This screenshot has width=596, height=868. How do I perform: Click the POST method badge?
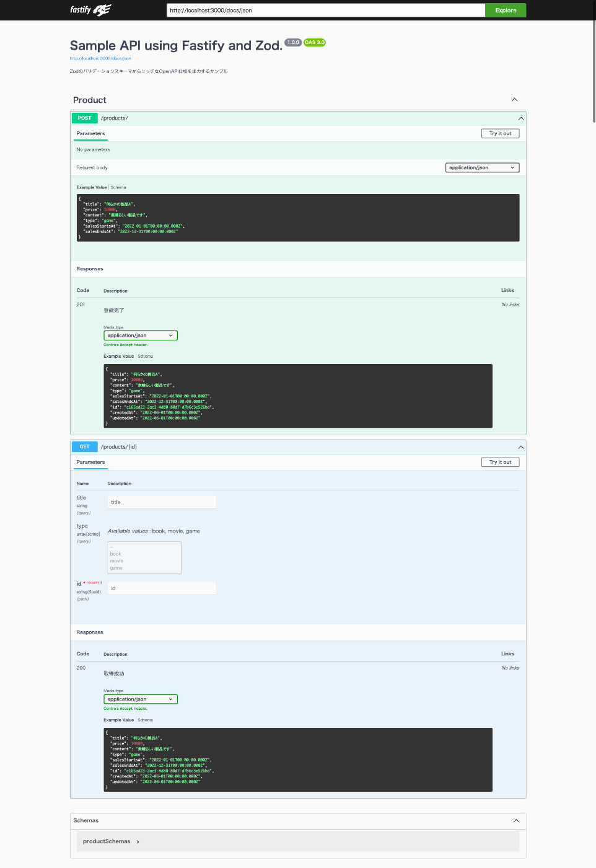coord(85,118)
